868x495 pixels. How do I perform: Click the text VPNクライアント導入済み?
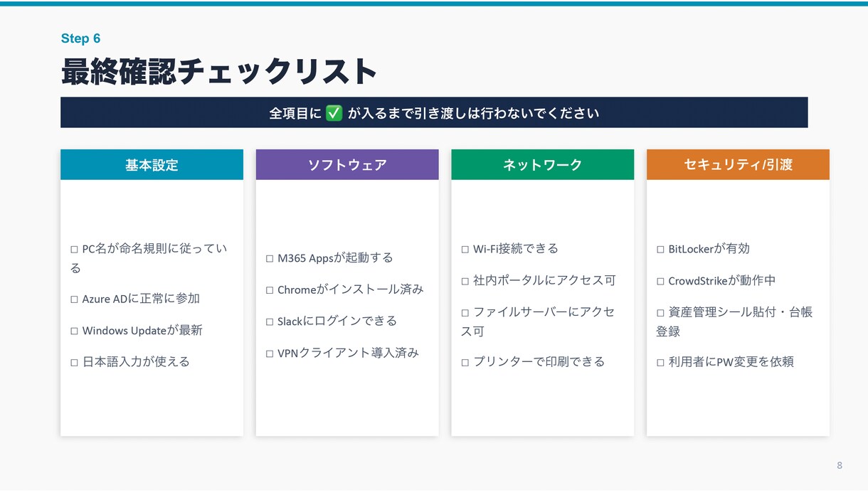(x=348, y=353)
